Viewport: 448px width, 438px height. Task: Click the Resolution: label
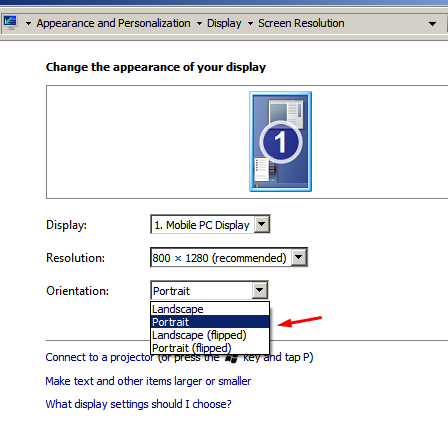tap(75, 258)
